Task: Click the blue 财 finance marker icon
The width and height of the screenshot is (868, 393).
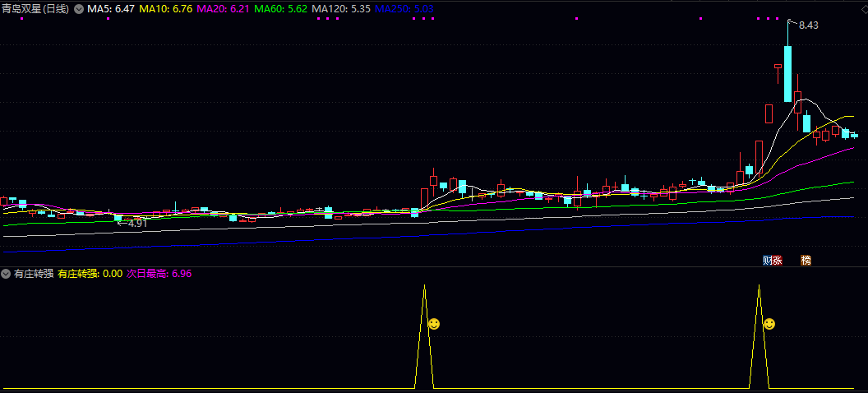Action: pyautogui.click(x=768, y=260)
